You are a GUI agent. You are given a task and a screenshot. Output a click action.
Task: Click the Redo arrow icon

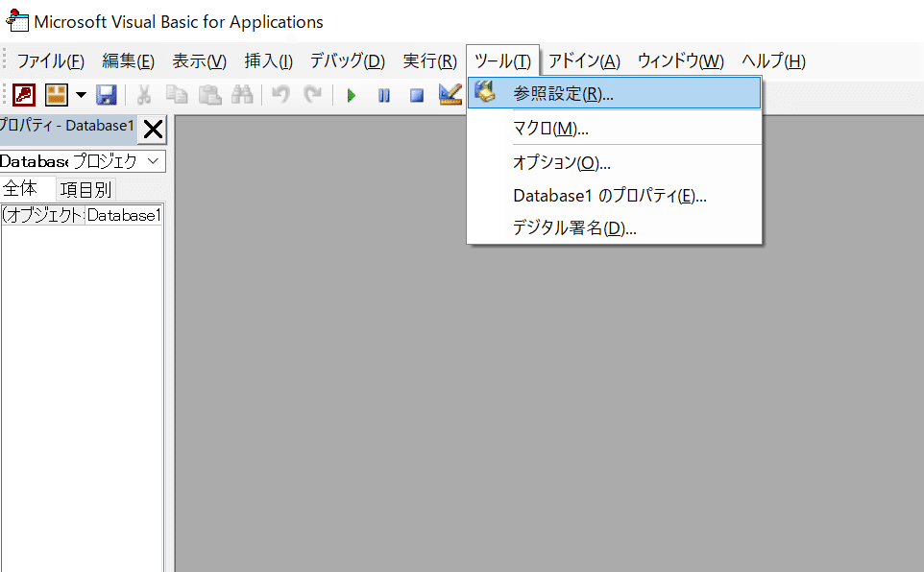[x=312, y=95]
